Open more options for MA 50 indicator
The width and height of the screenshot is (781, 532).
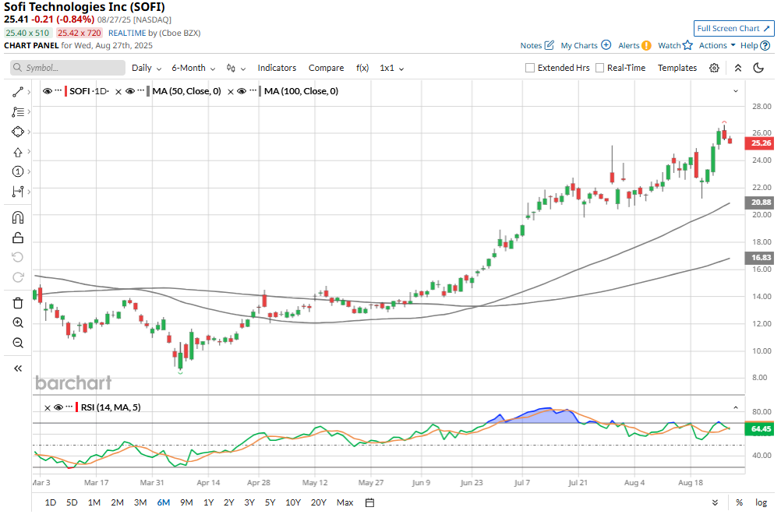pyautogui.click(x=141, y=90)
